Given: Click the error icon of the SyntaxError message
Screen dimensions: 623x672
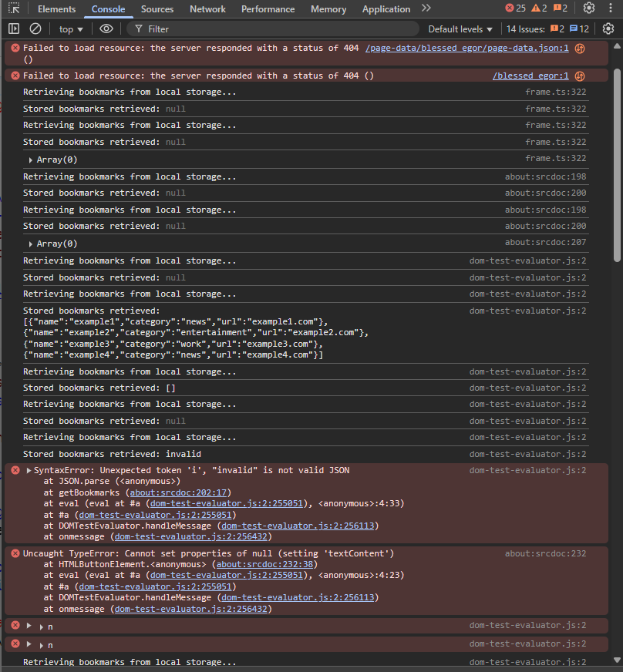Looking at the screenshot, I should pos(15,470).
